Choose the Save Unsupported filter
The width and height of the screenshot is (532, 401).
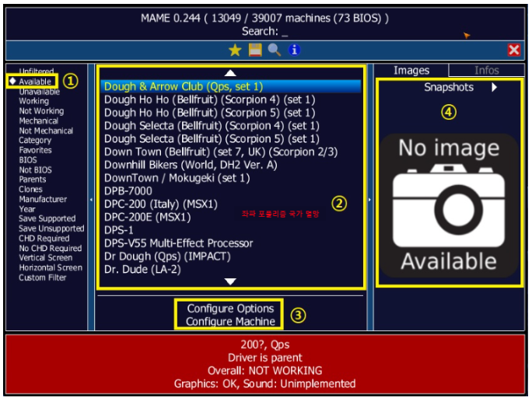point(51,228)
